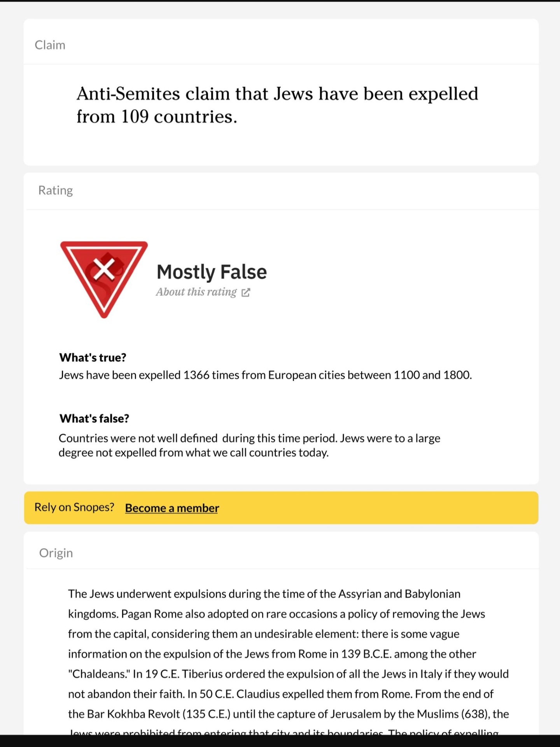
Task: Click the sentence about 1366 expulsions
Action: click(265, 375)
